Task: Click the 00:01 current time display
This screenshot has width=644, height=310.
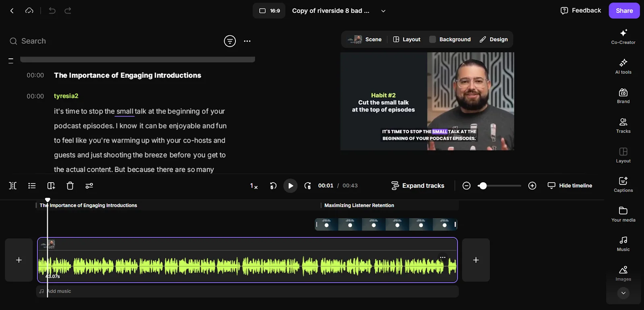Action: pos(326,186)
